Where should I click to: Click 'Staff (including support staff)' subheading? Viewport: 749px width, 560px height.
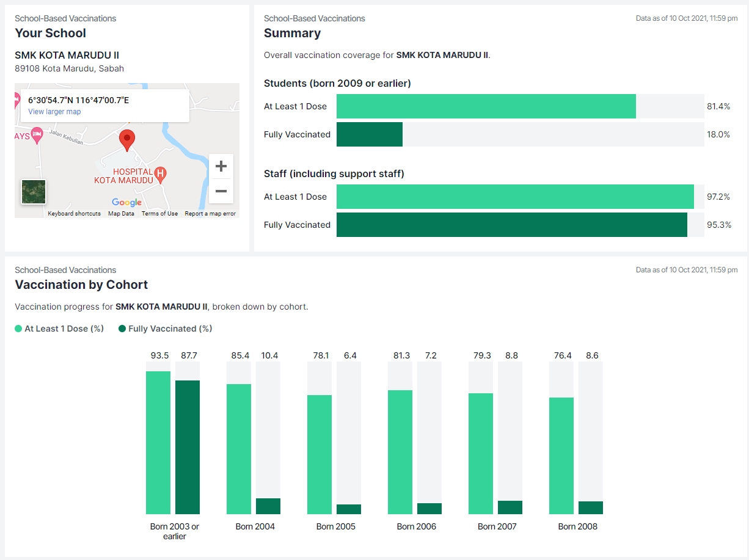pos(334,173)
